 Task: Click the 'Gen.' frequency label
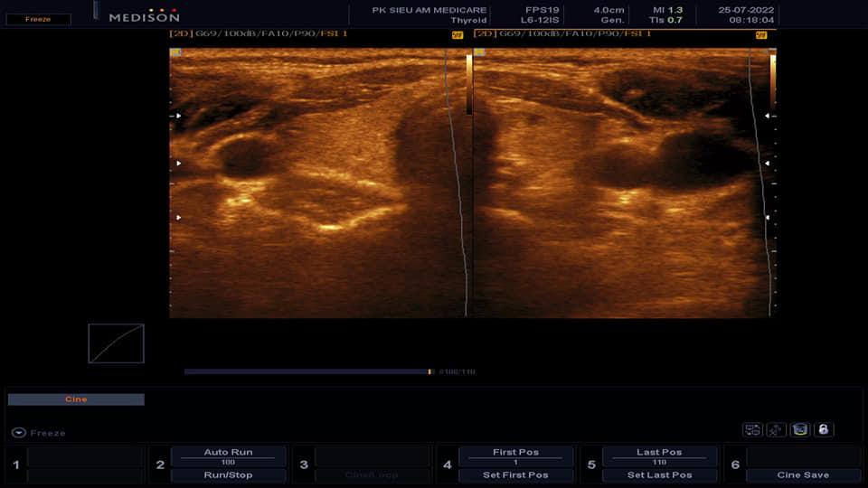click(612, 20)
